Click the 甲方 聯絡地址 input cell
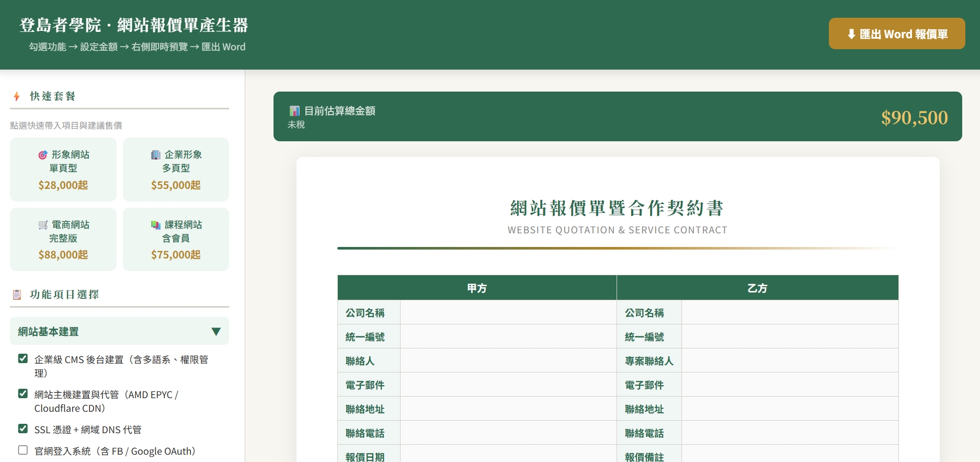This screenshot has width=980, height=462. point(508,409)
